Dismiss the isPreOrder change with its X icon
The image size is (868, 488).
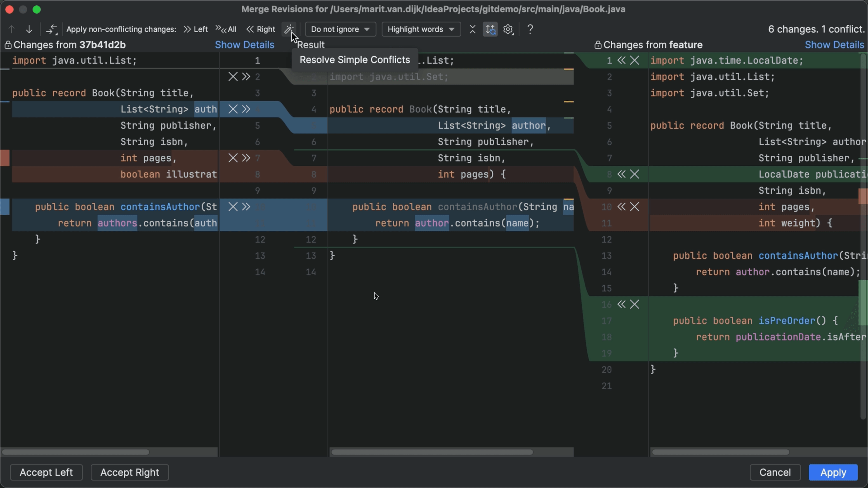(x=635, y=305)
